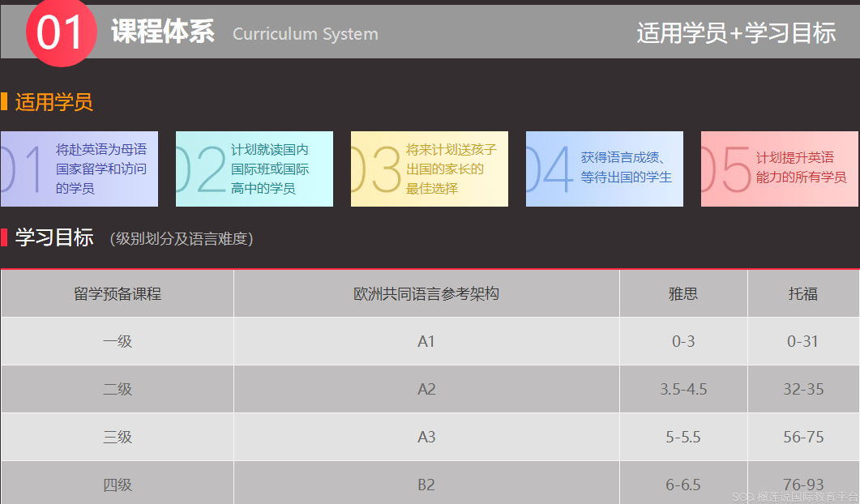Select card 03 将来计划送孩子出国
Screen dimensions: 860x504
(430, 169)
